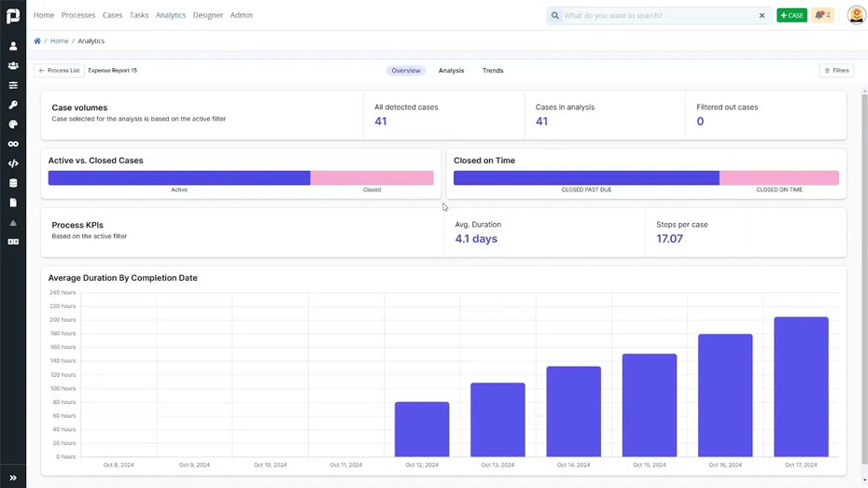Go back to Process List
Screen dimensions: 868x488
pos(59,71)
